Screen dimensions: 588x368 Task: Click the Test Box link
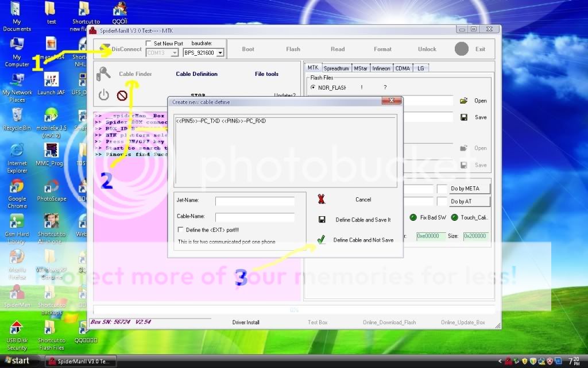(318, 322)
